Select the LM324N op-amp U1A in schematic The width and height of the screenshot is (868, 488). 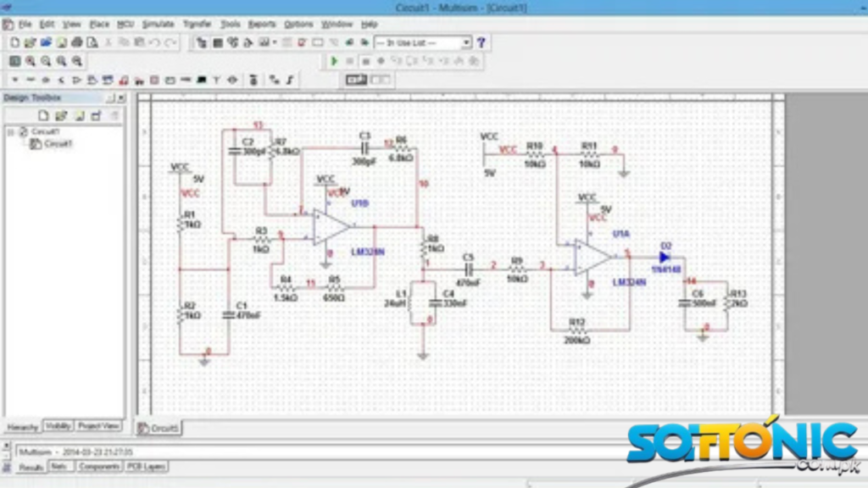tap(593, 258)
